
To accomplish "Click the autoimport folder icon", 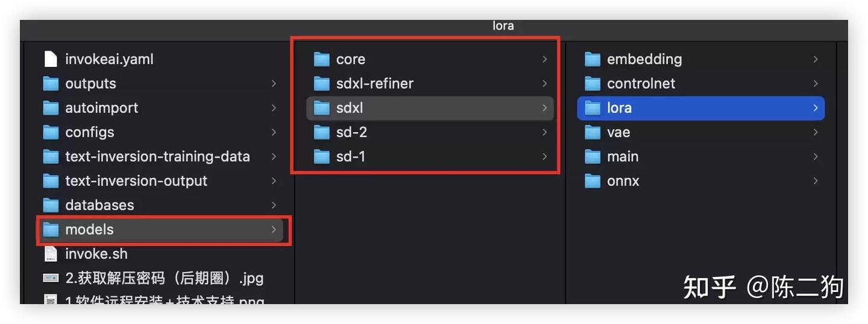I will (x=51, y=108).
